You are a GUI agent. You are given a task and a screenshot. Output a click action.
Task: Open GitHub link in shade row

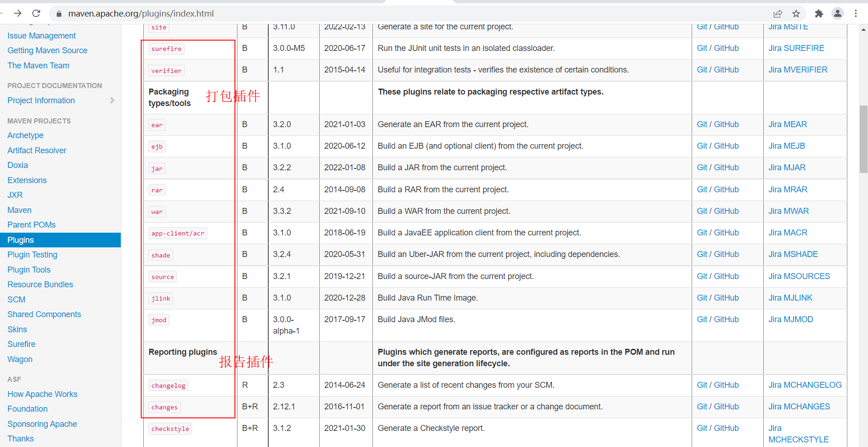726,254
